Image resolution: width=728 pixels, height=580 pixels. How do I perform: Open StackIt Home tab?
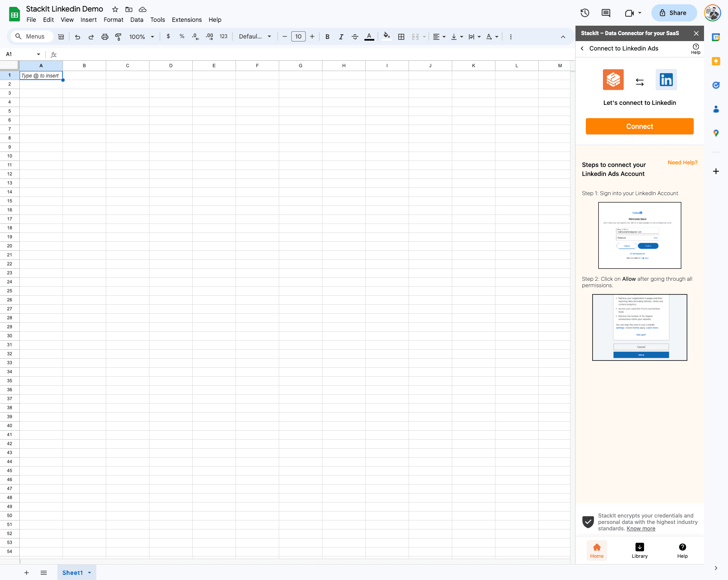597,550
